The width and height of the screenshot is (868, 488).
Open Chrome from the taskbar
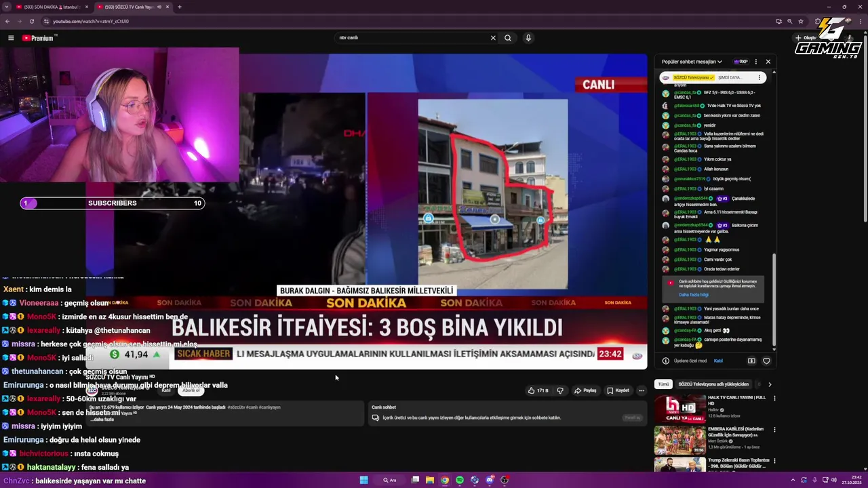(x=445, y=480)
